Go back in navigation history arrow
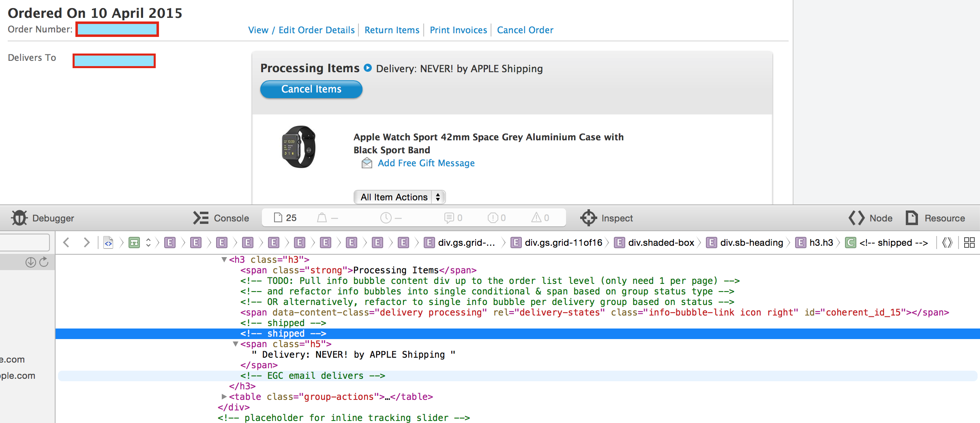Viewport: 980px width, 423px height. coord(66,243)
